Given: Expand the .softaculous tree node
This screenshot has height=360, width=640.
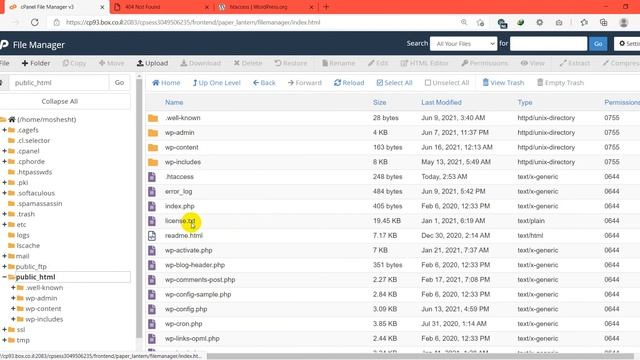Looking at the screenshot, I should click(4, 193).
